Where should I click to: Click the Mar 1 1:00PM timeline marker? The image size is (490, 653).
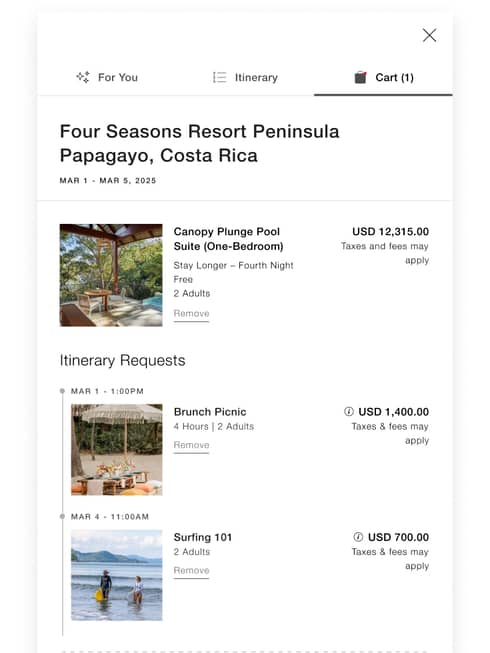(x=62, y=391)
